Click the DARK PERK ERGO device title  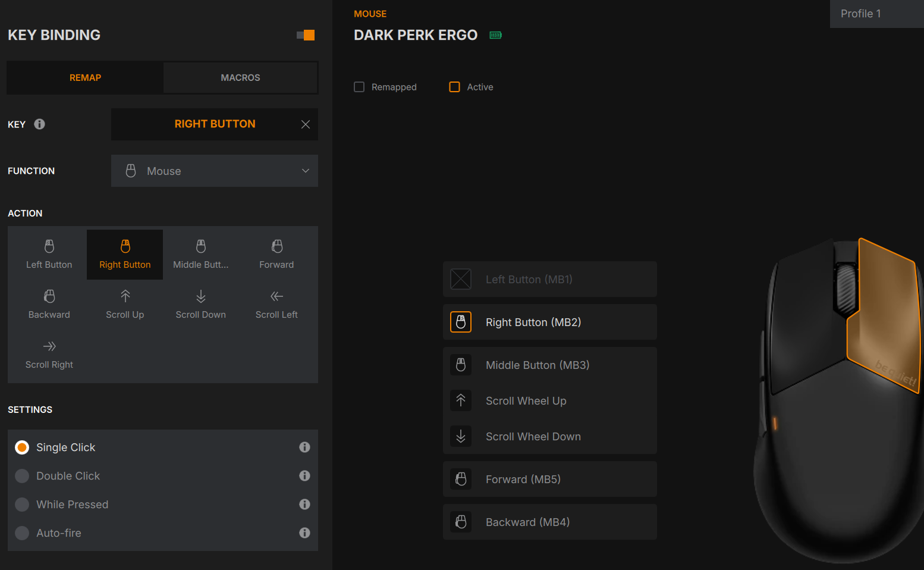pyautogui.click(x=416, y=35)
